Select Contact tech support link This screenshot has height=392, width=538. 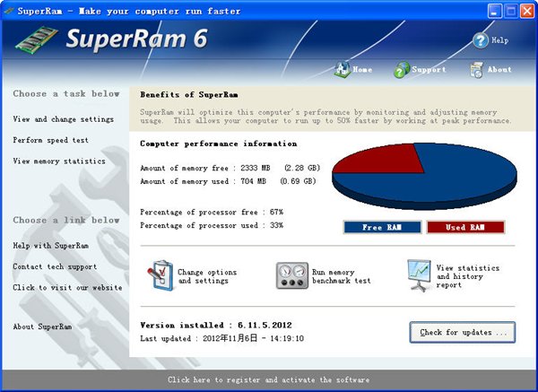click(x=55, y=266)
